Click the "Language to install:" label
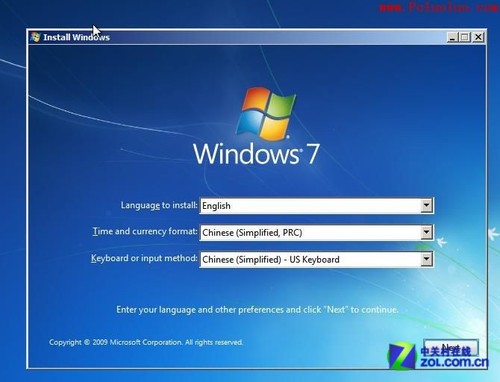This screenshot has width=500, height=382. coord(159,205)
